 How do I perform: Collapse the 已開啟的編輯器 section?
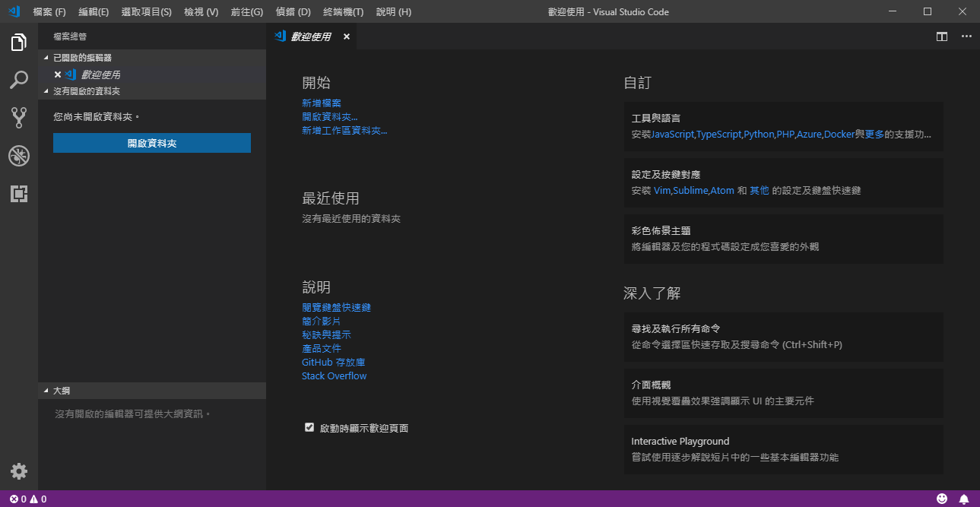(152, 58)
